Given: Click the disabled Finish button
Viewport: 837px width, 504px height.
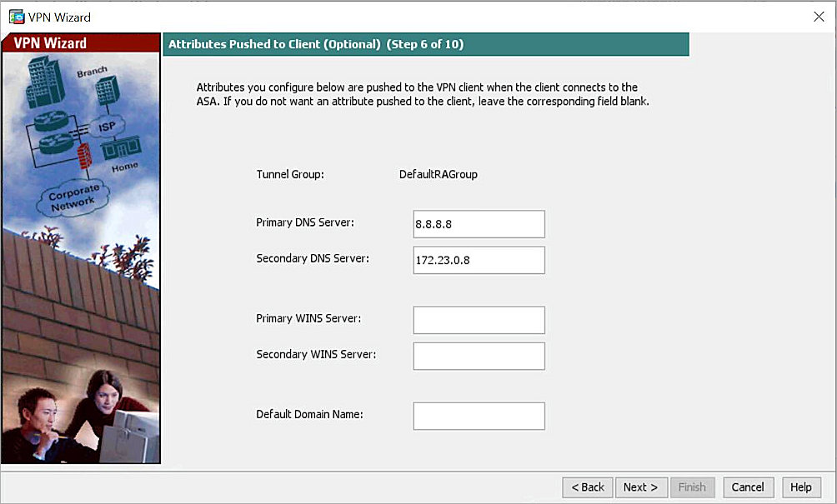Looking at the screenshot, I should (693, 487).
